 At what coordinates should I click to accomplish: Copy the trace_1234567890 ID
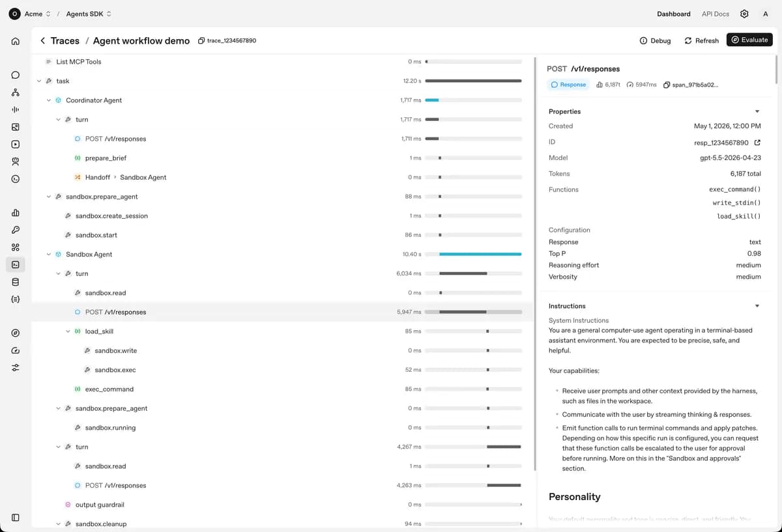coord(227,40)
